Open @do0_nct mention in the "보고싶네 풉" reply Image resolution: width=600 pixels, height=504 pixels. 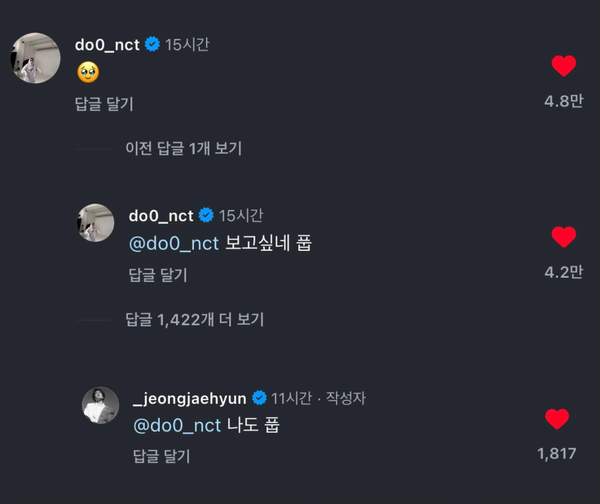tap(174, 243)
